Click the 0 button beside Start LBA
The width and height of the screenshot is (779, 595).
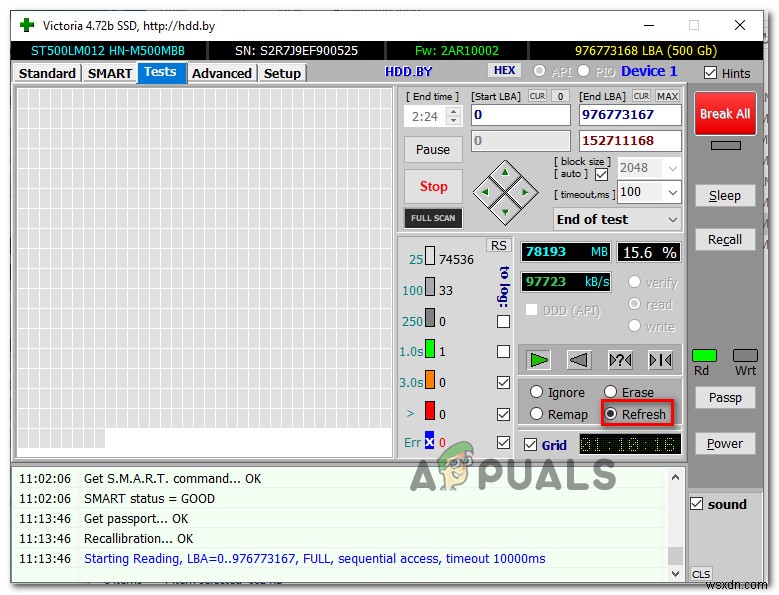click(560, 96)
